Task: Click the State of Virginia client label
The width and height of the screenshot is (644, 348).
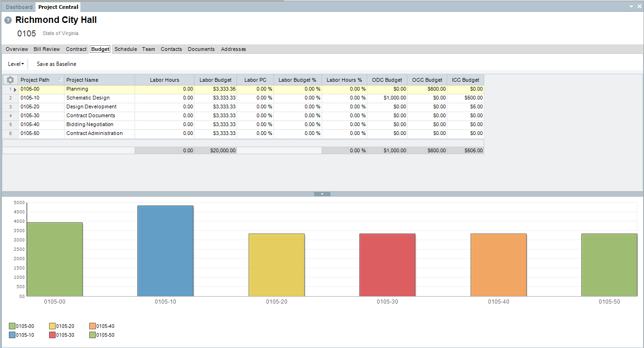Action: [x=60, y=34]
